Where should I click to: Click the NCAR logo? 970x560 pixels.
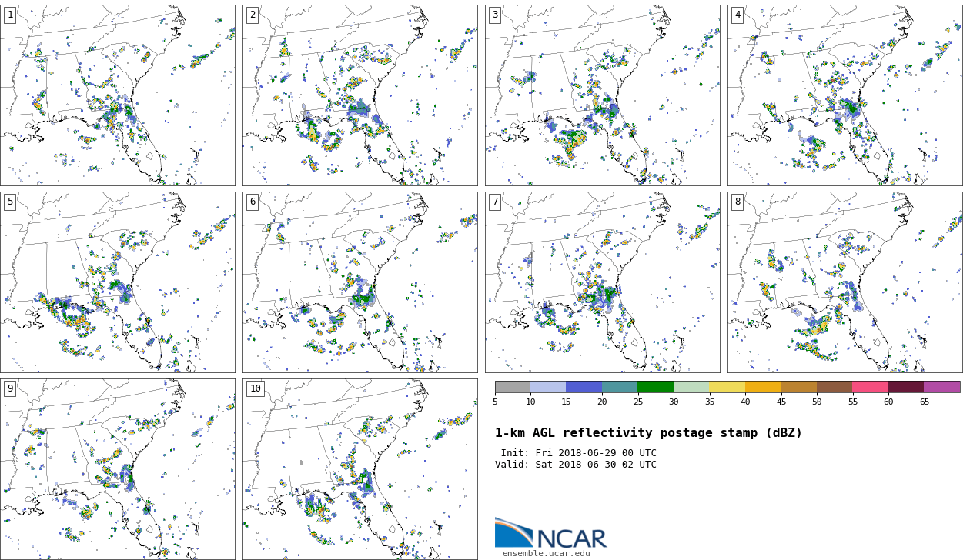click(x=550, y=533)
